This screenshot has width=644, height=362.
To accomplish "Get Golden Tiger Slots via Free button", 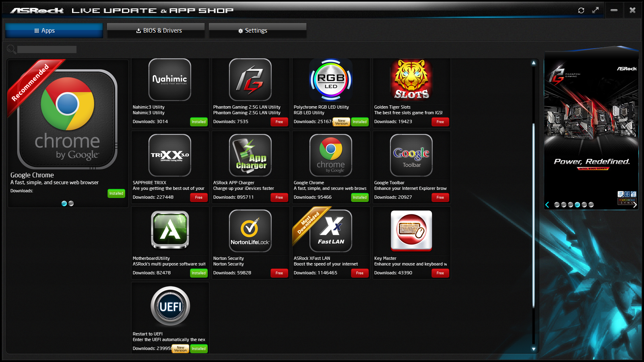I will click(x=440, y=122).
